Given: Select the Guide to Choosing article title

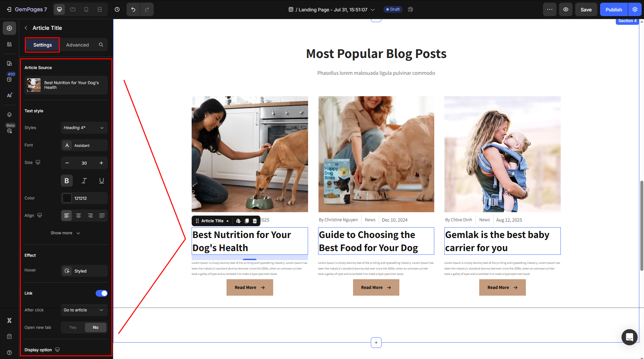Looking at the screenshot, I should (376, 241).
